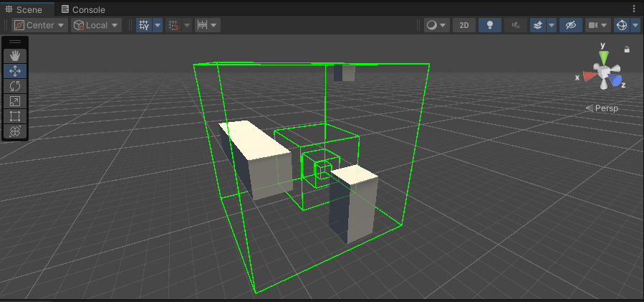Open the scene camera settings dropdown
This screenshot has width=644, height=302.
tap(598, 25)
